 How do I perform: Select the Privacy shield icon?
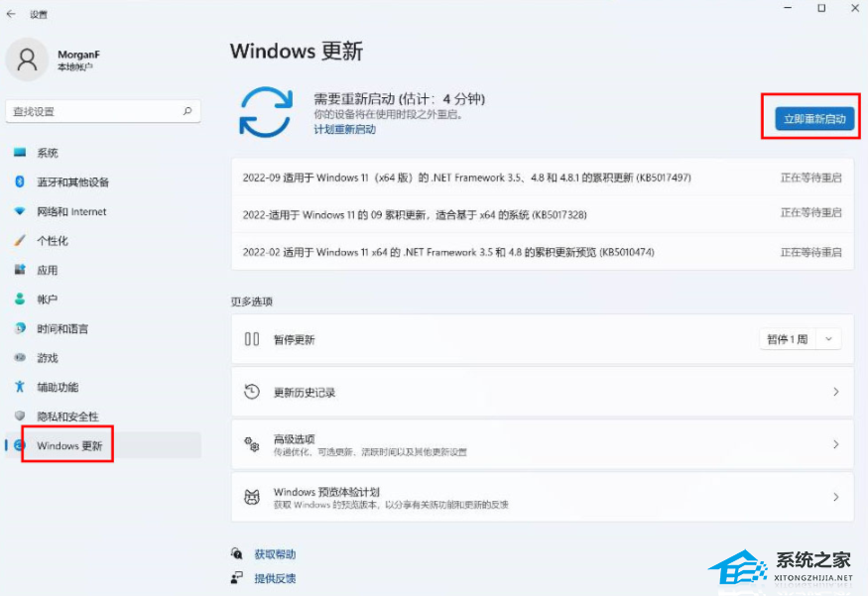(x=20, y=416)
